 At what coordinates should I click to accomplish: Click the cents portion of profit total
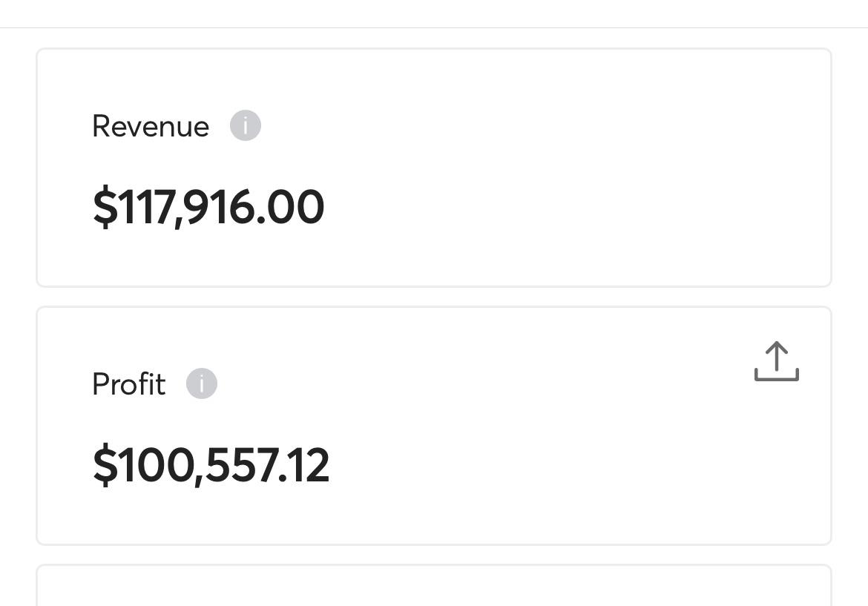[311, 465]
